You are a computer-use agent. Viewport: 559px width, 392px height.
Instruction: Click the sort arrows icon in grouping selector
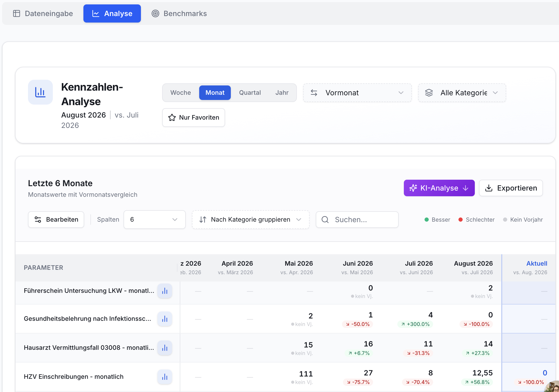coord(203,220)
